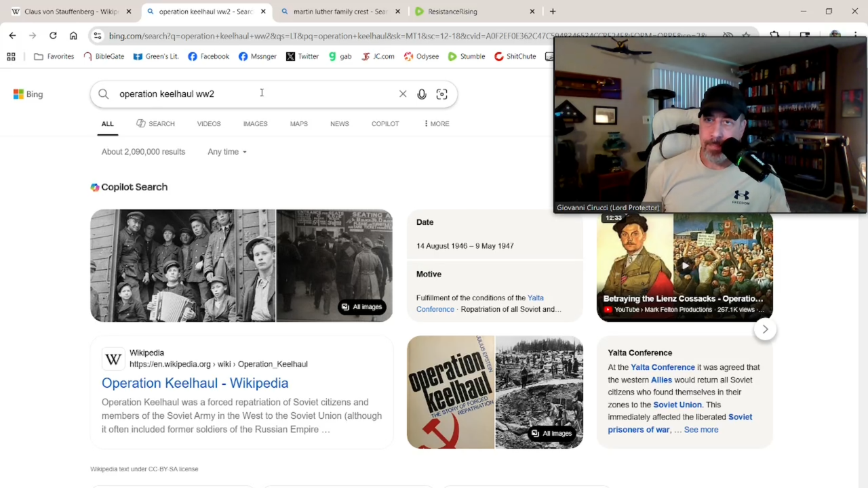
Task: Open a new browser tab
Action: (553, 12)
